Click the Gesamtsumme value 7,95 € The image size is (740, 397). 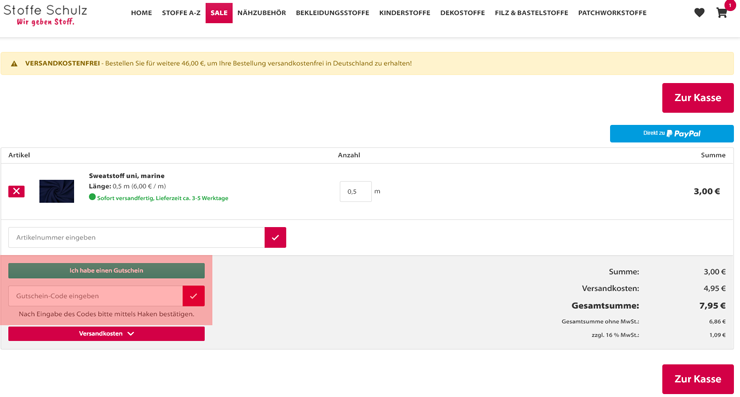pos(712,306)
